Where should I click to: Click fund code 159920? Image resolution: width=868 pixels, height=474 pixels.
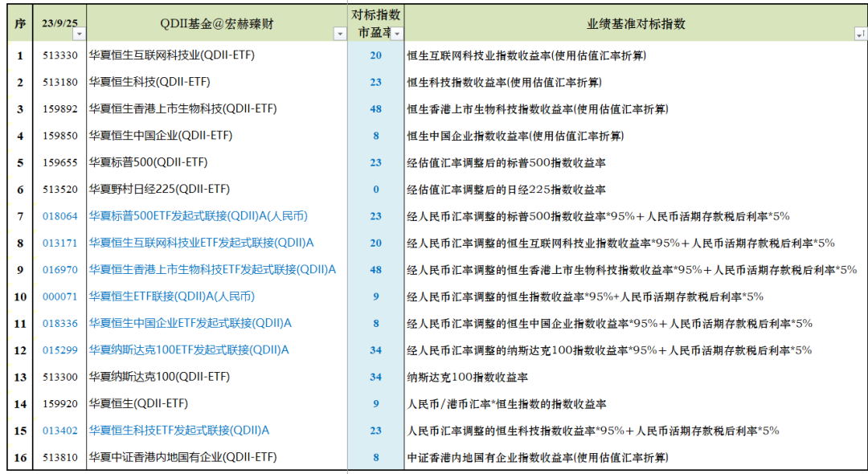pos(59,404)
